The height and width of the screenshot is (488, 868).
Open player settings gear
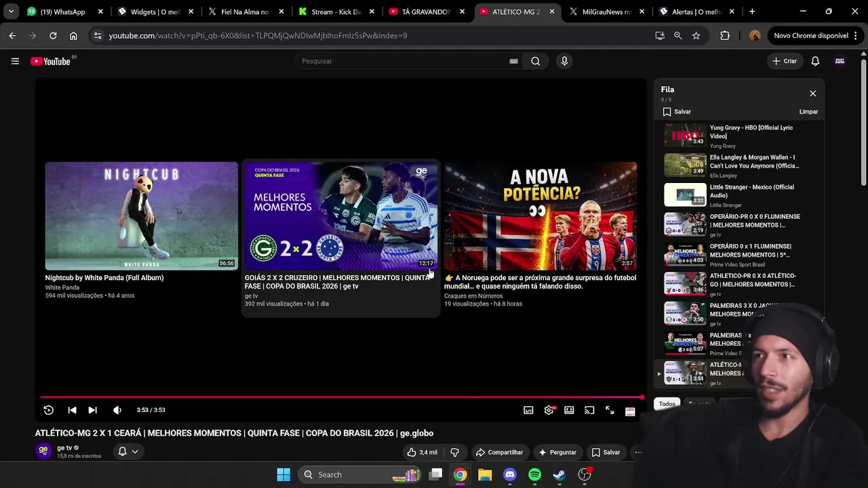point(549,410)
